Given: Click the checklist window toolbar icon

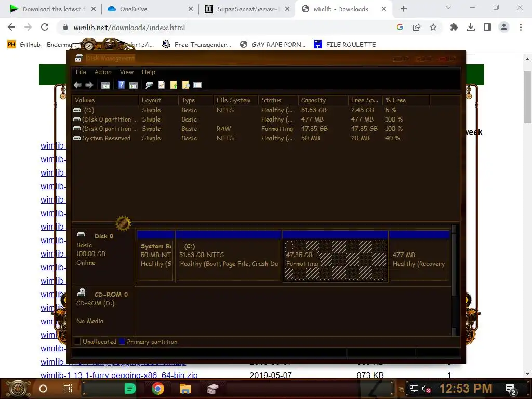Looking at the screenshot, I should pyautogui.click(x=197, y=85).
